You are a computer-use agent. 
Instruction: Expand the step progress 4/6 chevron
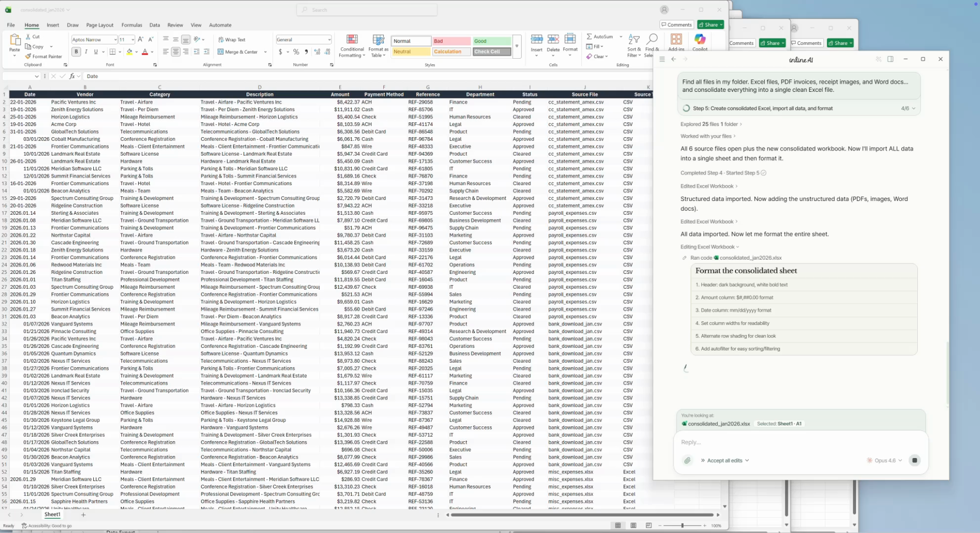click(913, 108)
